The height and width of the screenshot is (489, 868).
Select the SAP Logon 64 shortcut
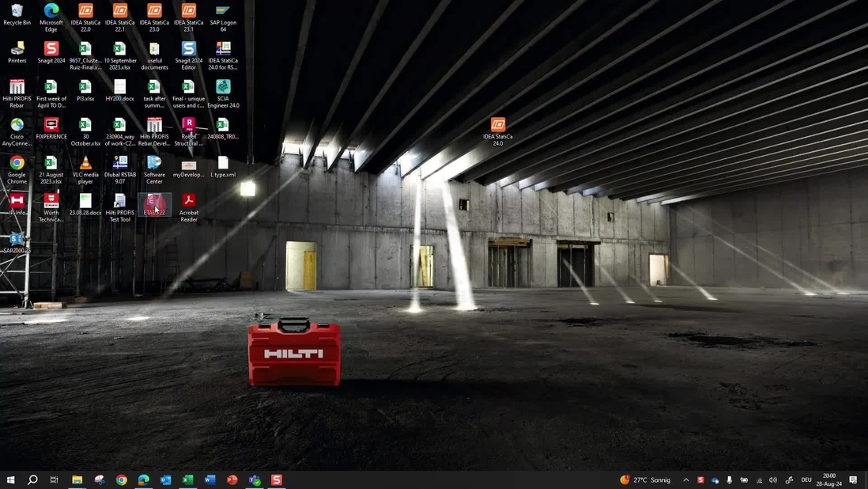pos(223,17)
